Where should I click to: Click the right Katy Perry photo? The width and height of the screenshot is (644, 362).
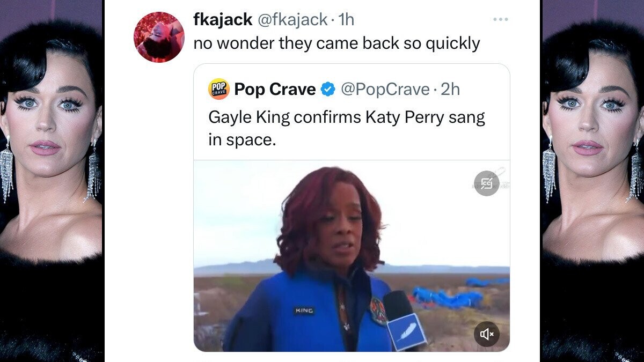592,181
